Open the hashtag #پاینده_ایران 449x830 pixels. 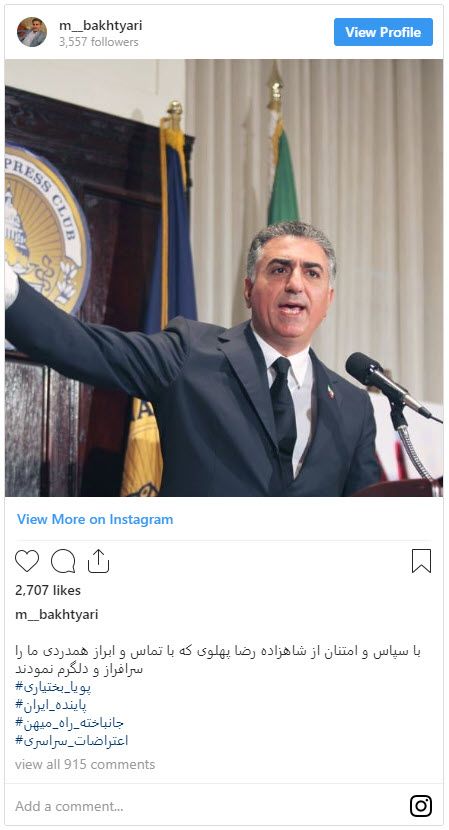click(51, 705)
